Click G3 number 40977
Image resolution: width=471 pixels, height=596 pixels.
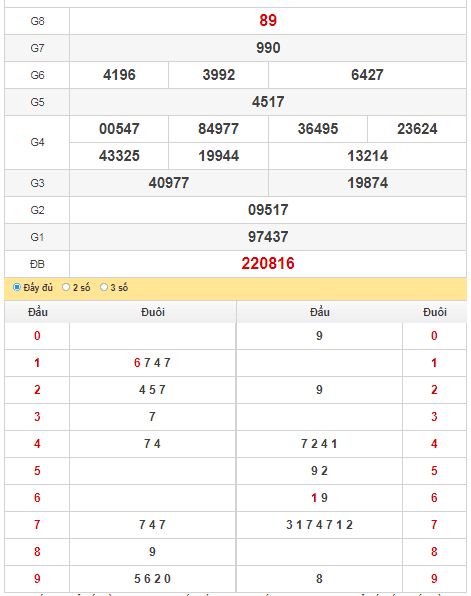169,183
